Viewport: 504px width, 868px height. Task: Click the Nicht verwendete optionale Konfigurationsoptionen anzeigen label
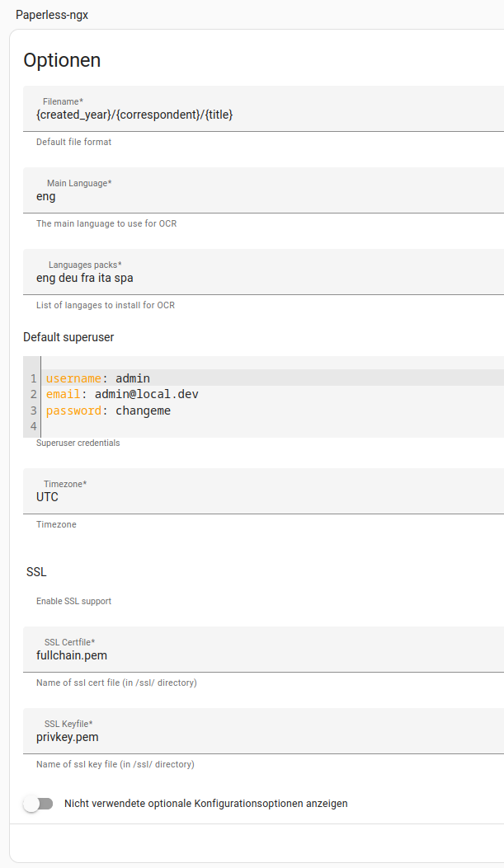pos(206,803)
